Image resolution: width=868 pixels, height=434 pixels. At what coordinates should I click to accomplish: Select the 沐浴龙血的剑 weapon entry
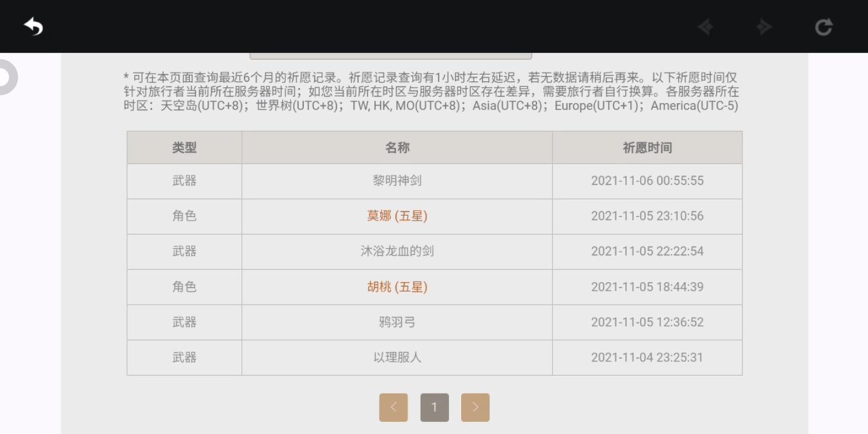397,251
